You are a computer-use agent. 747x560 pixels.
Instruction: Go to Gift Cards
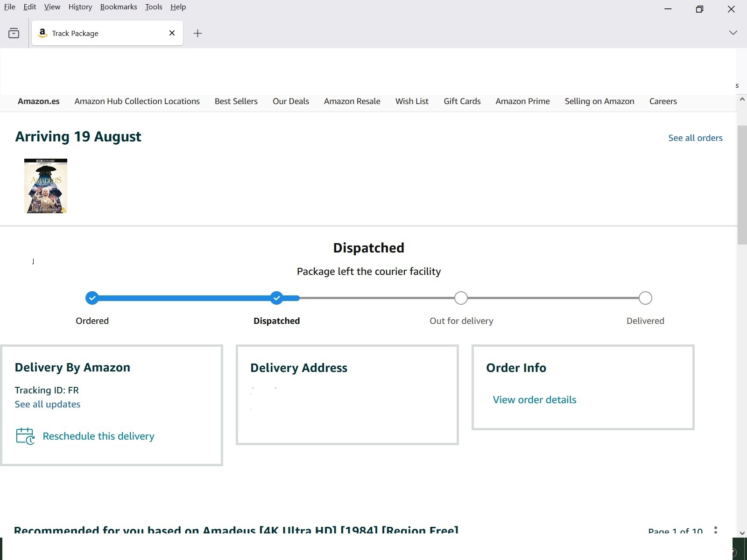(462, 101)
